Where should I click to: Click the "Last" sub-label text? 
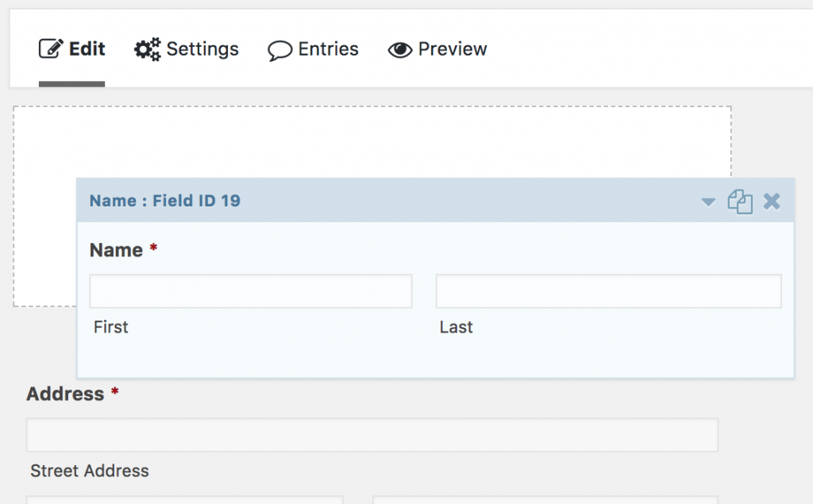(457, 327)
